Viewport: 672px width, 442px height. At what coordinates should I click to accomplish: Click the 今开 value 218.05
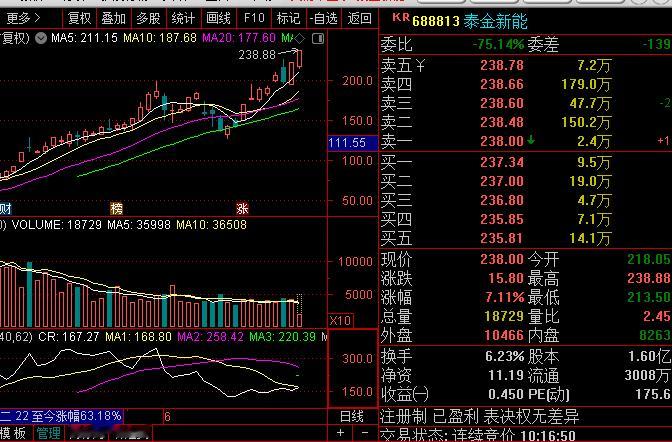[x=649, y=259]
